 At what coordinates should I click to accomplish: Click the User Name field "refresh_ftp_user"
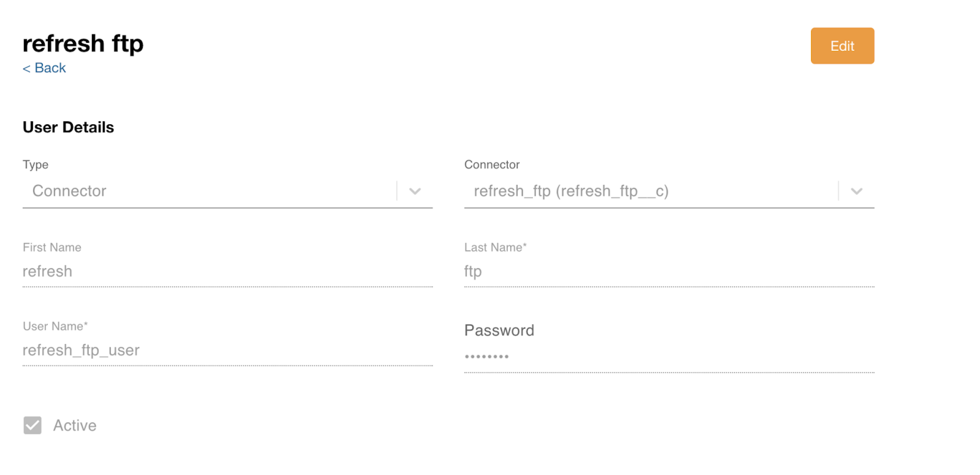pos(227,350)
